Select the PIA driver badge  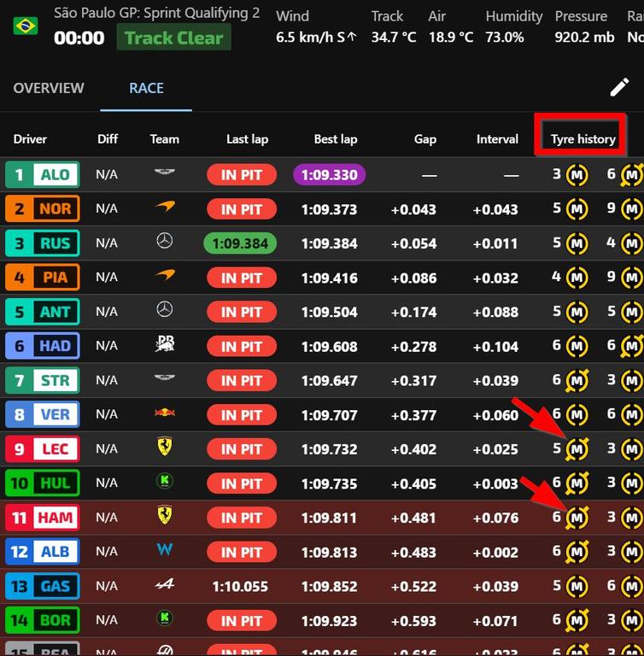point(42,278)
